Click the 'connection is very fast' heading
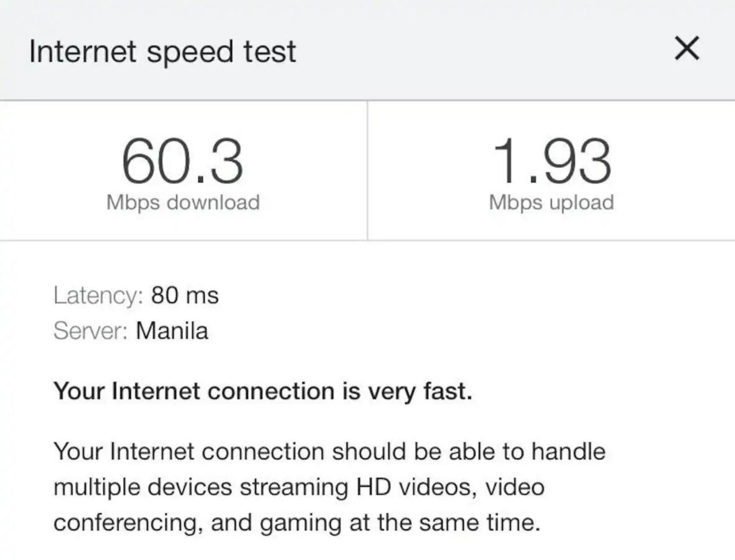Image resolution: width=735 pixels, height=560 pixels. tap(263, 391)
